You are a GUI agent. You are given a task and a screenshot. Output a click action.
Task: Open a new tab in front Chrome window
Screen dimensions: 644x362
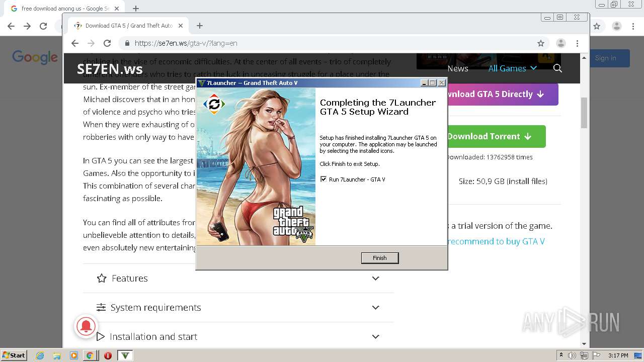(x=200, y=26)
